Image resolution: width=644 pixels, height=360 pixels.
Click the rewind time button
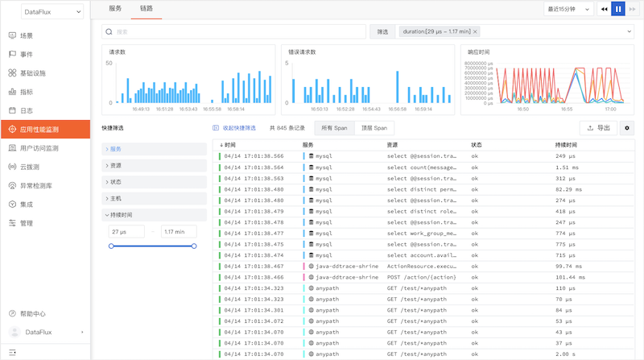[605, 9]
